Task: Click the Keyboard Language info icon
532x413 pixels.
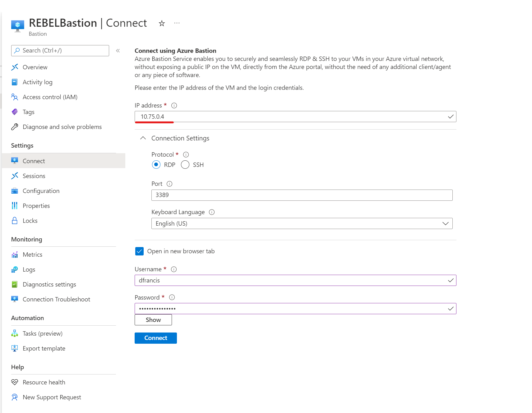Action: (212, 212)
